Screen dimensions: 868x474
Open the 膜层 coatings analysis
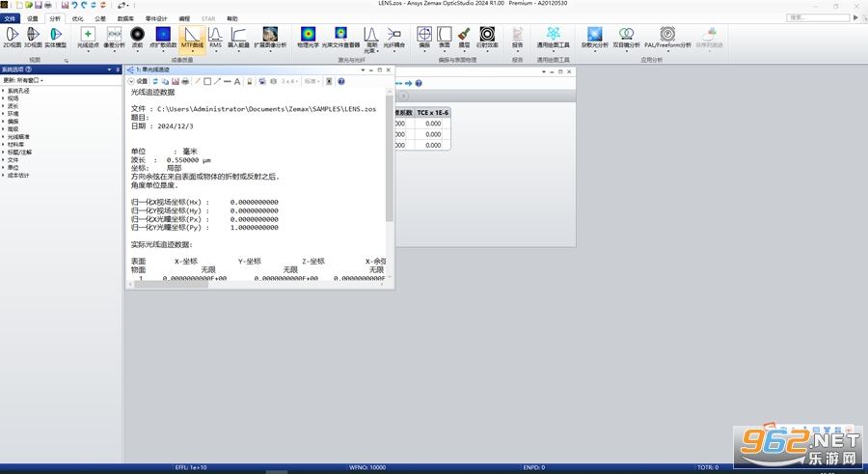[464, 39]
